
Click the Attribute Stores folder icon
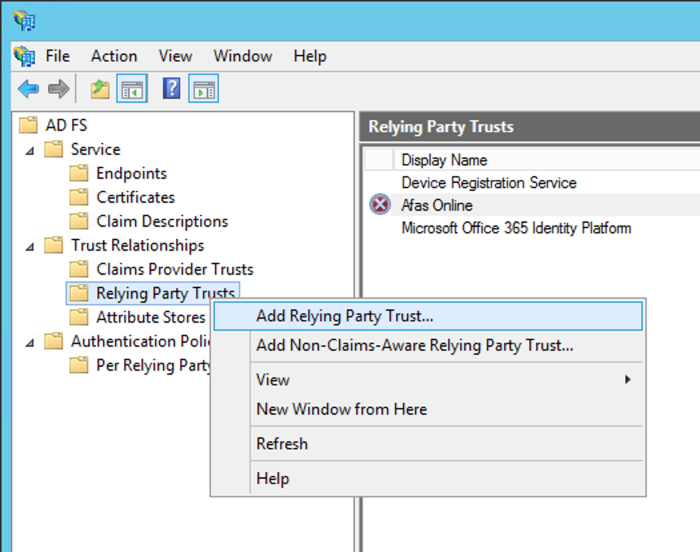coord(79,317)
